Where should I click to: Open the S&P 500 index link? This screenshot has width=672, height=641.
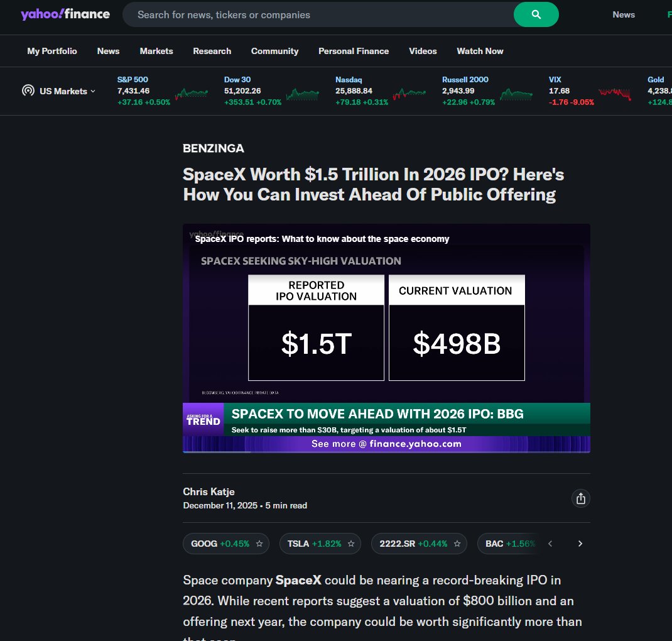(x=133, y=80)
